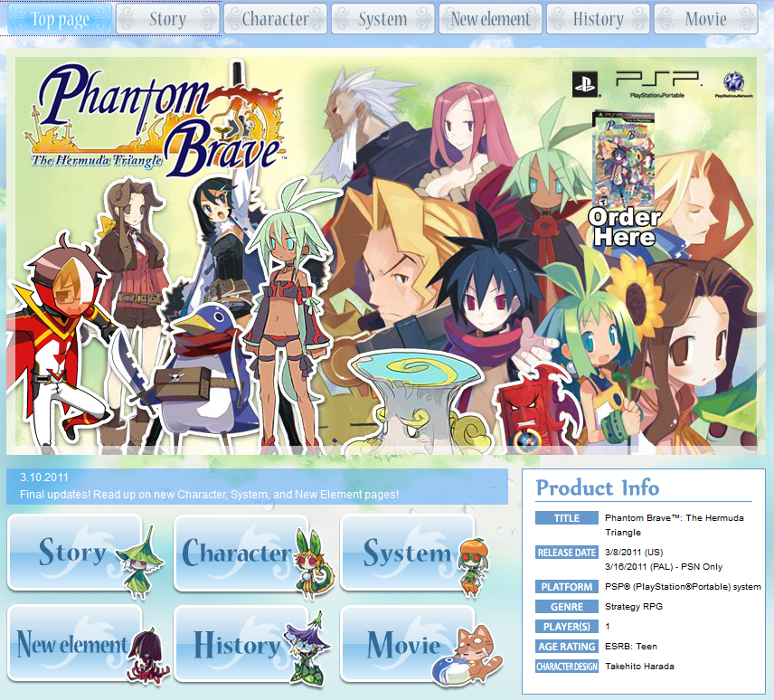Image resolution: width=774 pixels, height=700 pixels.
Task: Click the PLAYER(S) label in Product Info
Action: pos(567,627)
